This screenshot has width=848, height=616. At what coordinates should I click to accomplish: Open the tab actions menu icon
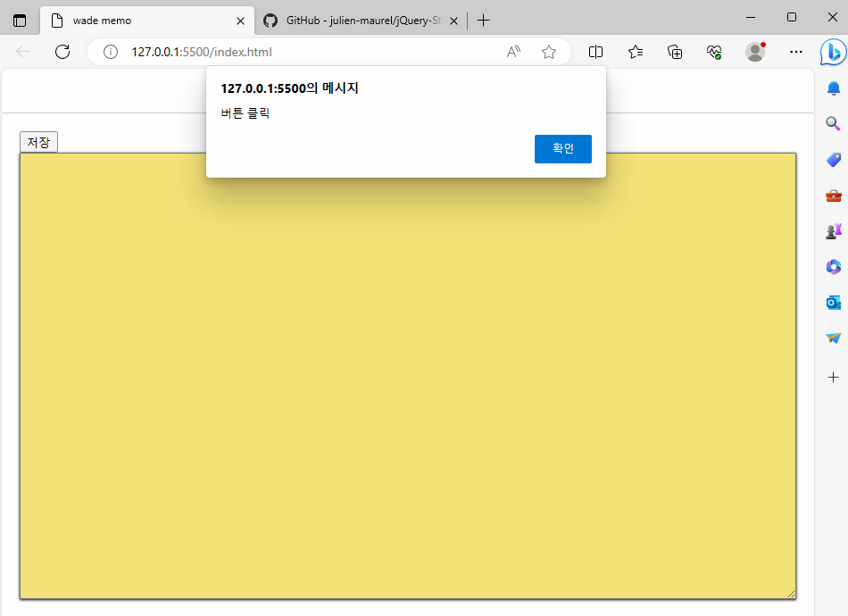pyautogui.click(x=20, y=21)
